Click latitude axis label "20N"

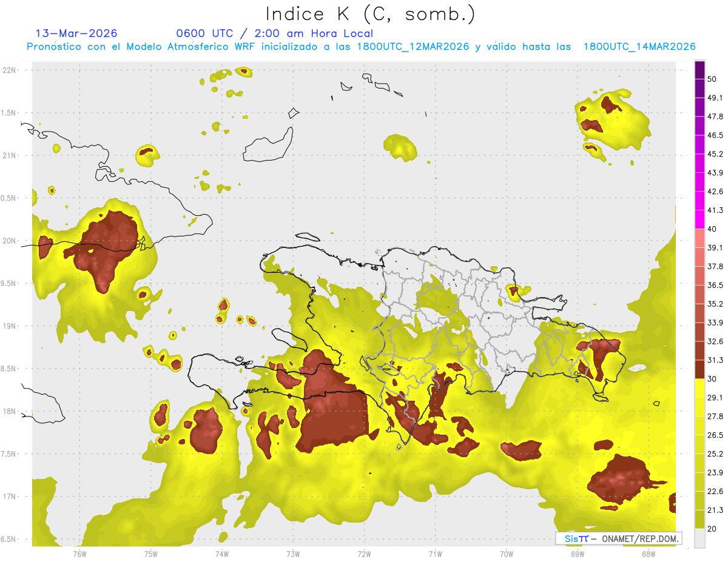coord(9,241)
